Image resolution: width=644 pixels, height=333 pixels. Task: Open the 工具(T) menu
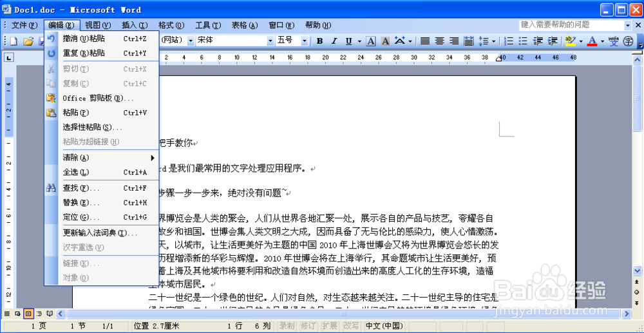pyautogui.click(x=208, y=25)
